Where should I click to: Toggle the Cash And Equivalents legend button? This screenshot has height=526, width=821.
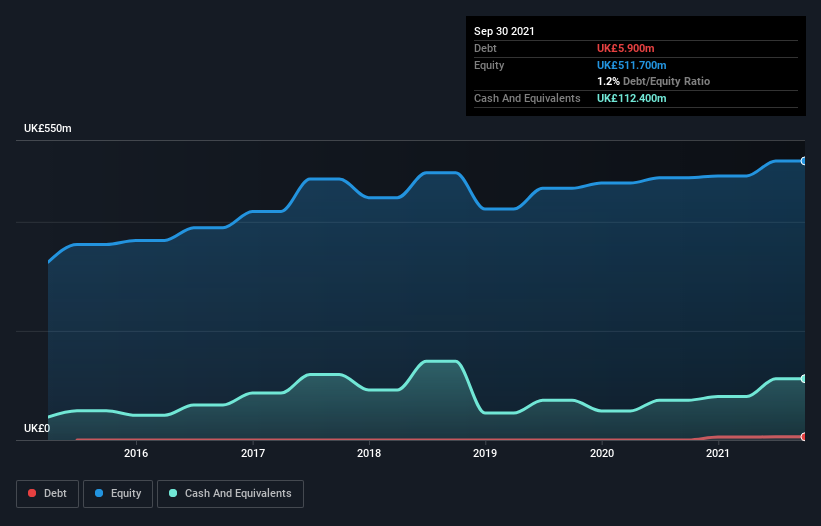pos(230,494)
